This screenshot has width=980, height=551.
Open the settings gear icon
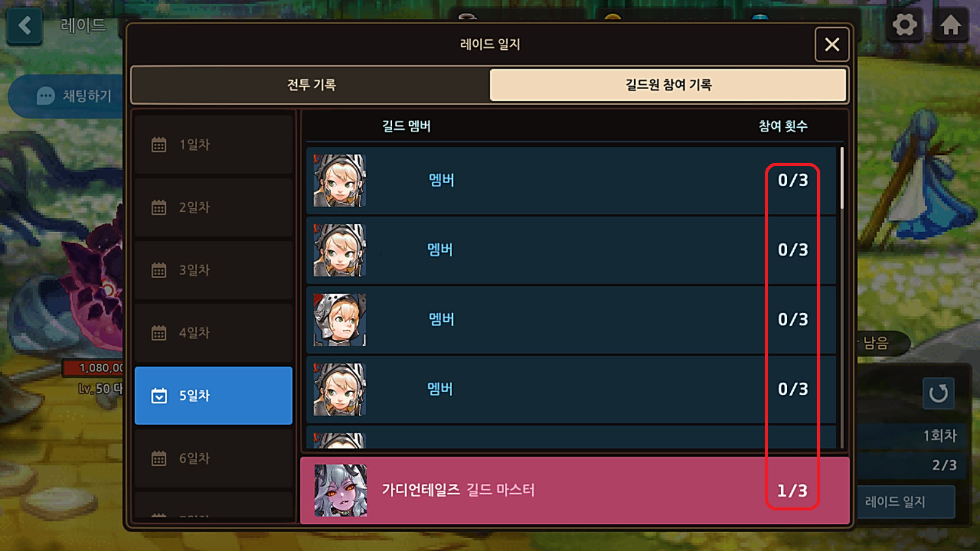[904, 25]
